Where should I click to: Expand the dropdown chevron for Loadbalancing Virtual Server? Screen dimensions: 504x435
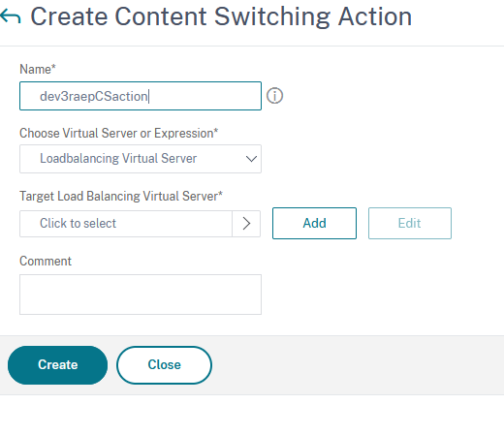(251, 159)
